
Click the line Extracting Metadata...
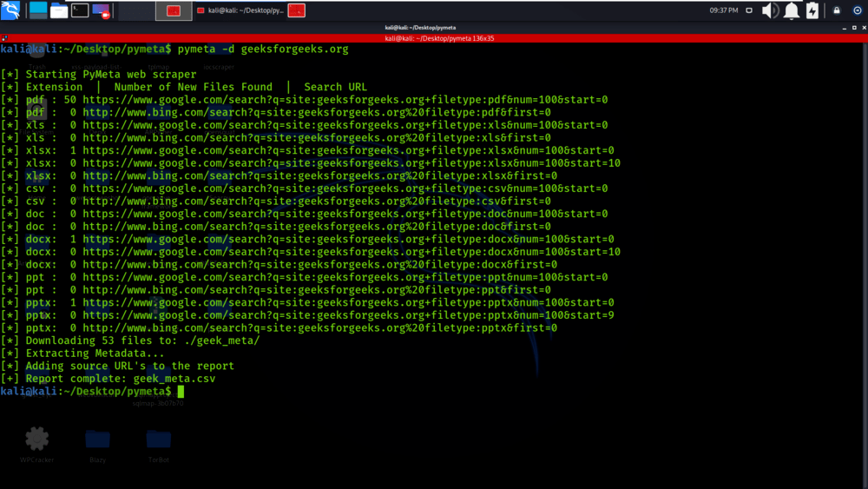[x=95, y=354]
